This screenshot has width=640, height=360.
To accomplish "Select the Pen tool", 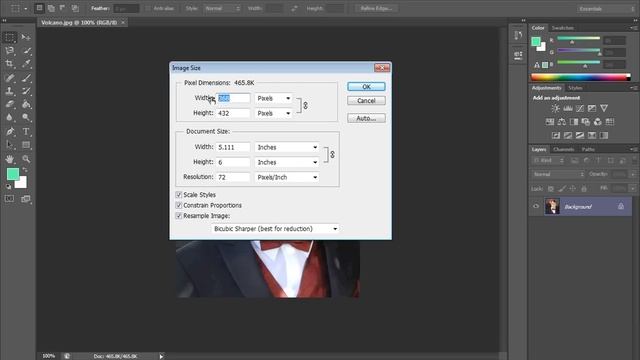I will coord(10,131).
